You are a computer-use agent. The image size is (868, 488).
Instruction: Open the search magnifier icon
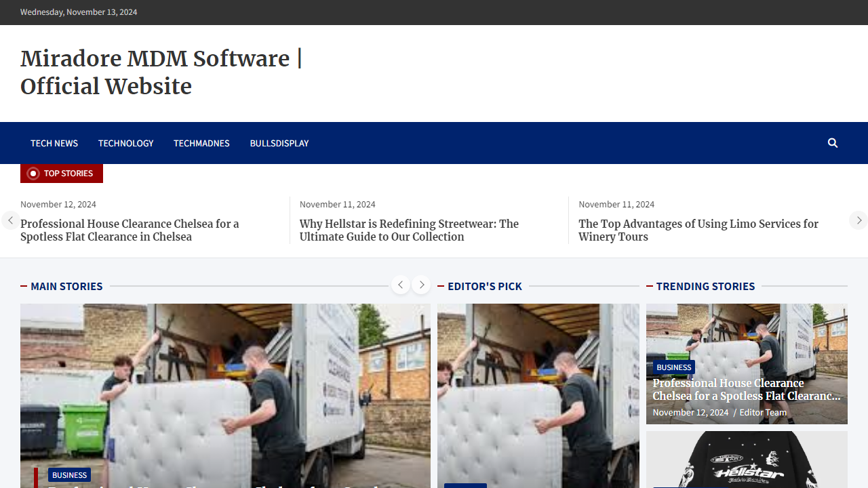pos(833,143)
